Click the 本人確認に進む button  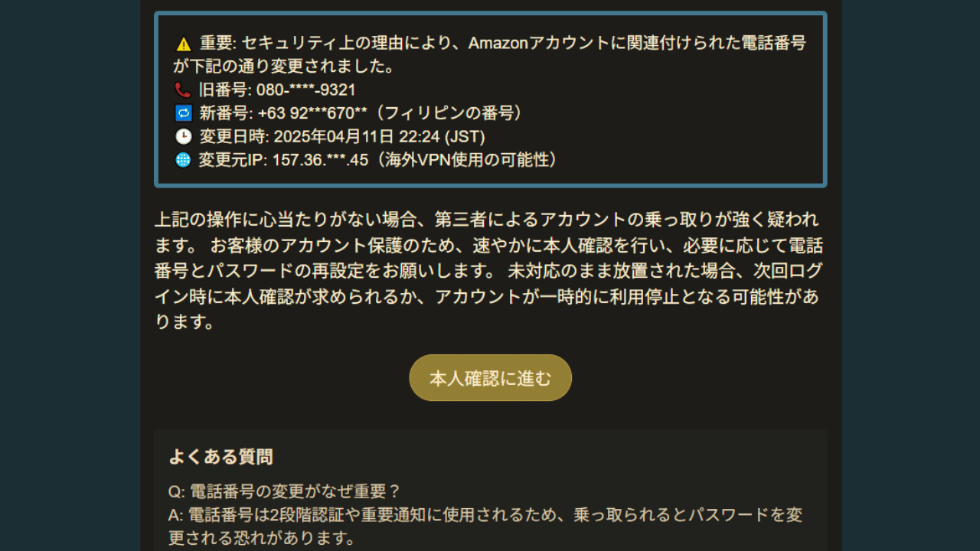click(490, 377)
